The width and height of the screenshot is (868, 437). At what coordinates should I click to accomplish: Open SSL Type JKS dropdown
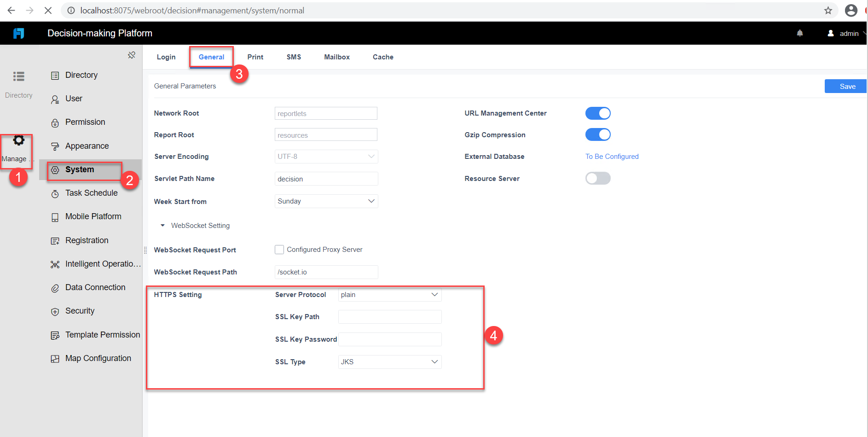click(x=390, y=362)
